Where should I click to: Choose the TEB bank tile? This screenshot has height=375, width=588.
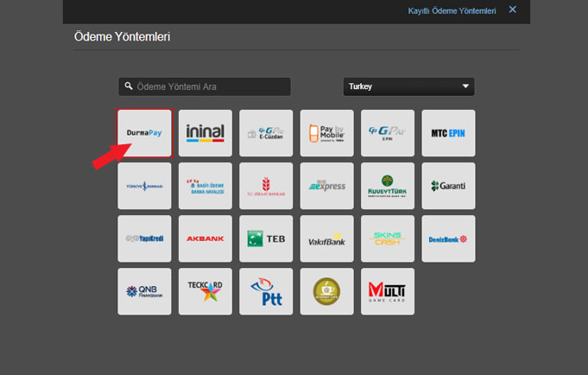click(x=266, y=238)
